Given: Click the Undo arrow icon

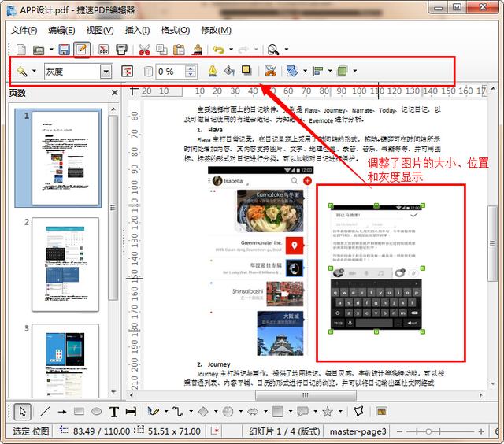Looking at the screenshot, I should tap(219, 50).
